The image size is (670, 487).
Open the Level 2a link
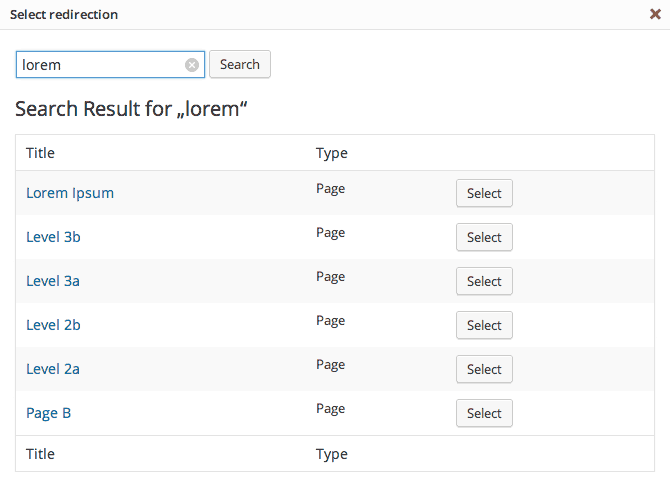click(53, 369)
